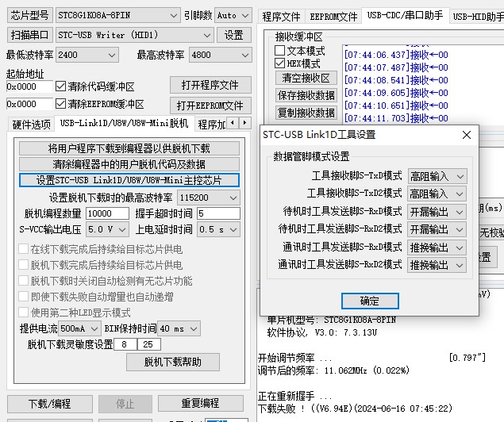Open the BIN保持时间 40 ms dropdown
504x422 pixels.
(179, 328)
